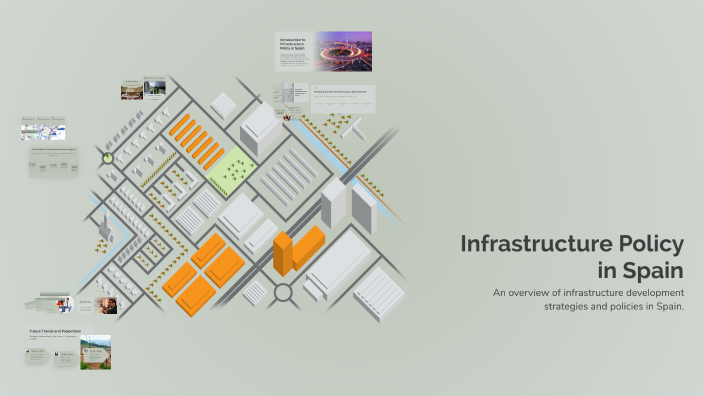704x396 pixels.
Task: Select the slide with five small data boxes
Action: tap(54, 162)
